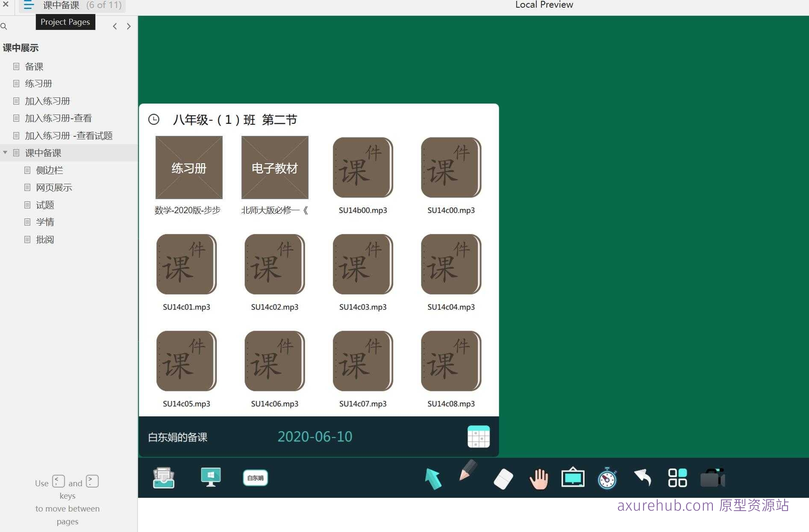Open the camera recorder tool
The height and width of the screenshot is (532, 809).
(x=712, y=478)
